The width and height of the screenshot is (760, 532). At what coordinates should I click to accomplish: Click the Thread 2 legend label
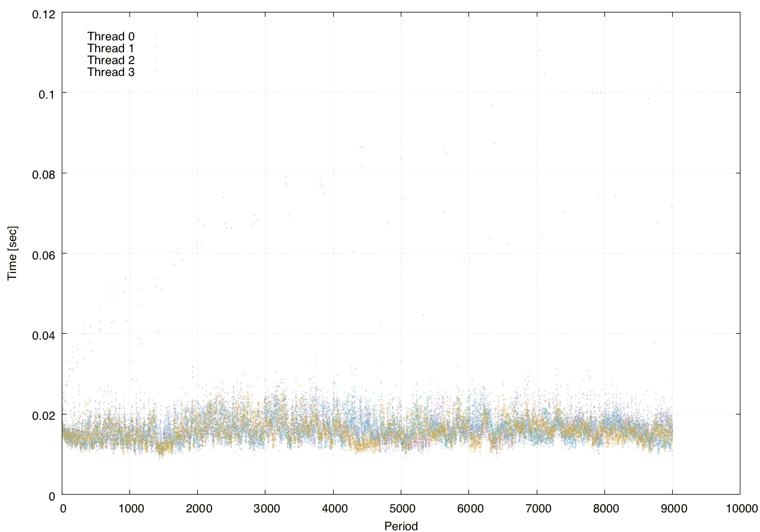111,60
